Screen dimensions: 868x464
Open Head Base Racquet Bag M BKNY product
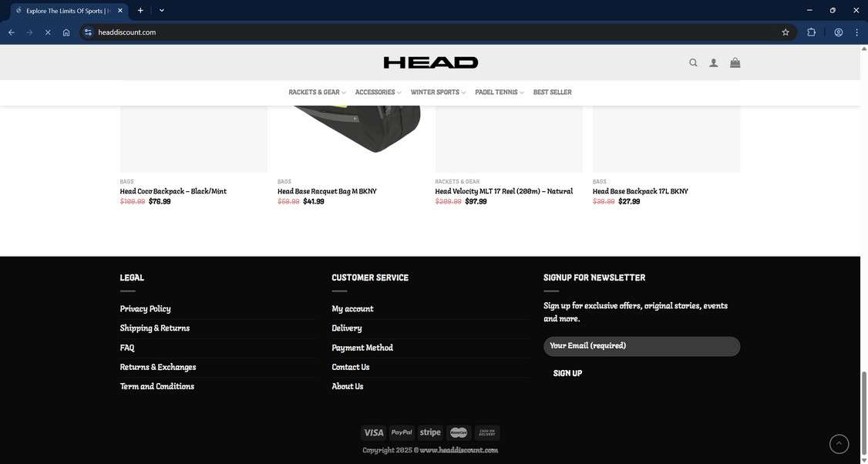327,192
